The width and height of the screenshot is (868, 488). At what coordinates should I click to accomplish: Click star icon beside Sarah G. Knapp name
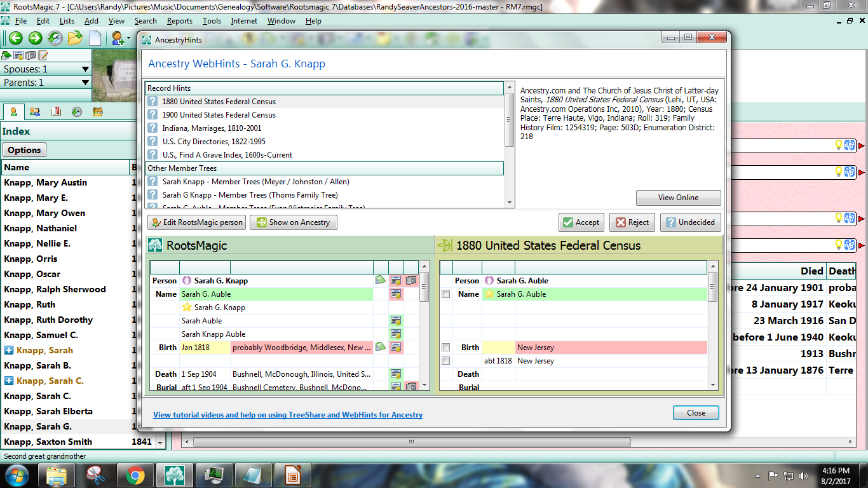[x=187, y=308]
